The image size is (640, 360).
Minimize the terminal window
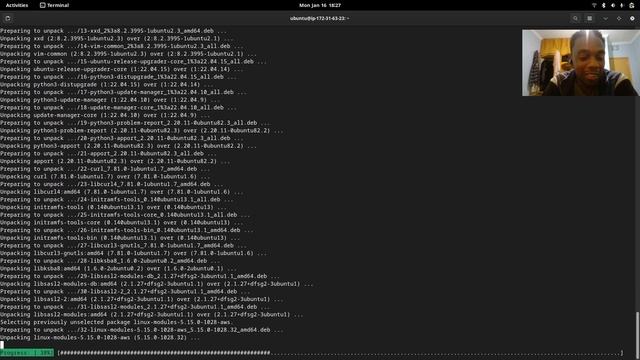(605, 18)
